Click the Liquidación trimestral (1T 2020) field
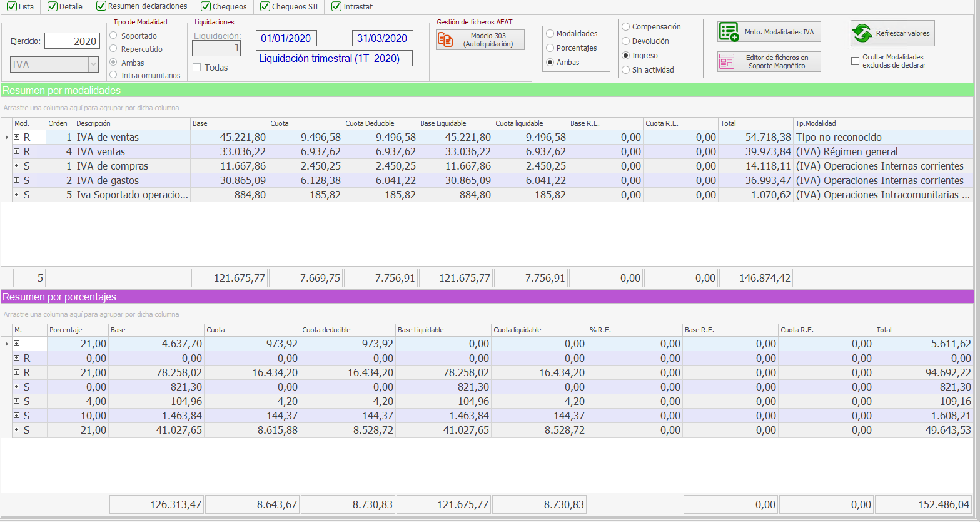Viewport: 980px width, 522px height. coord(333,58)
